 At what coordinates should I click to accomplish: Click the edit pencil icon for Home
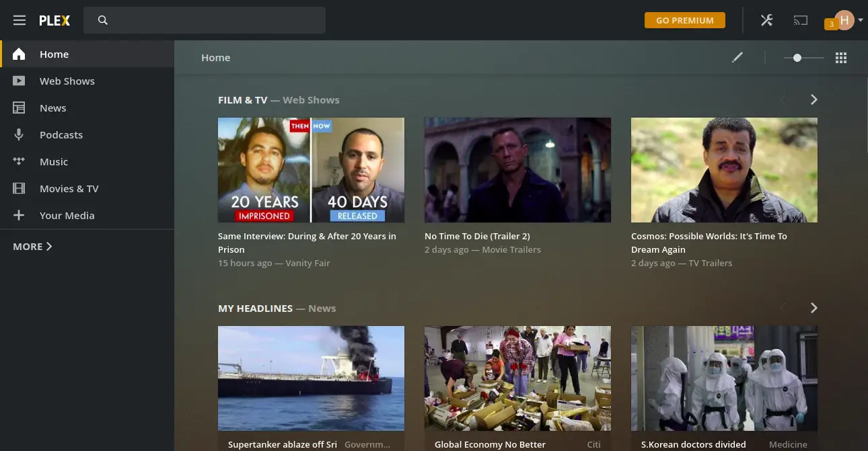pos(737,57)
